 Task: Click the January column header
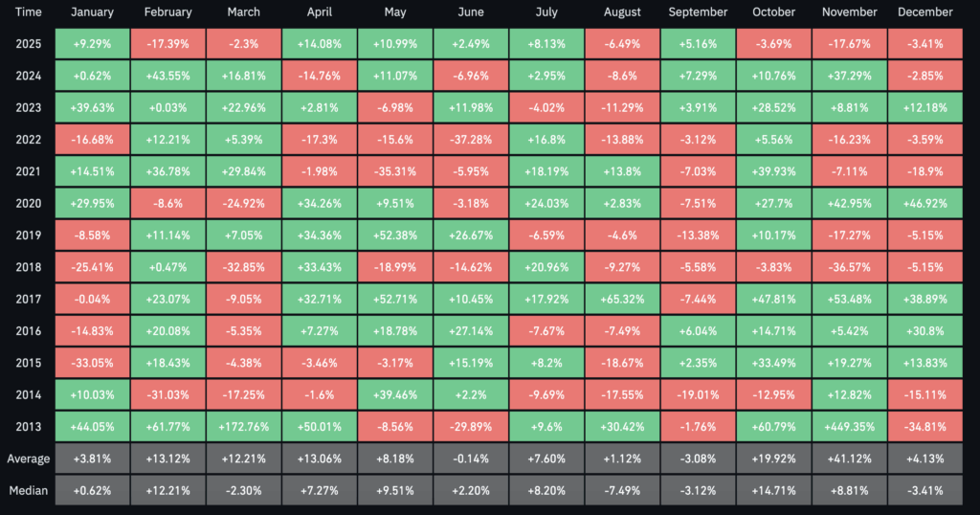pos(92,12)
